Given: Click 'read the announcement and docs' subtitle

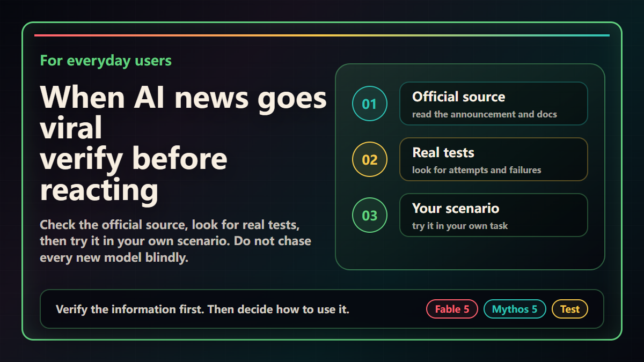Looking at the screenshot, I should (x=485, y=114).
